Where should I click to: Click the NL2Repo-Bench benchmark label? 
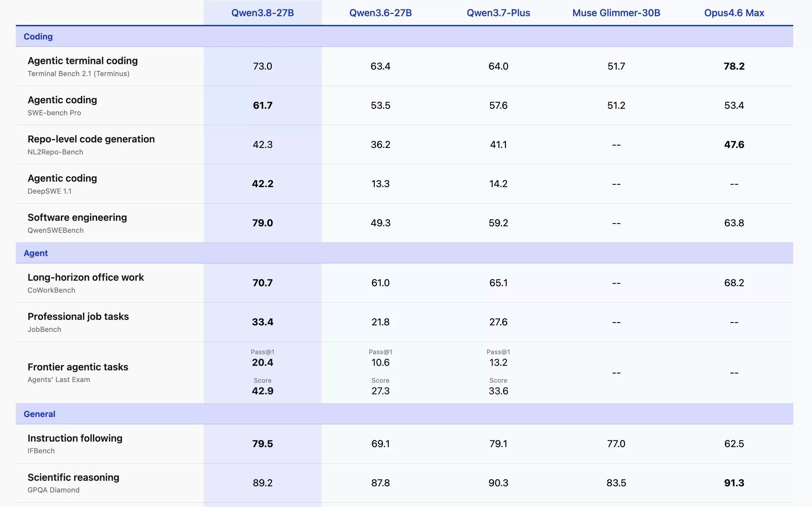click(x=55, y=152)
